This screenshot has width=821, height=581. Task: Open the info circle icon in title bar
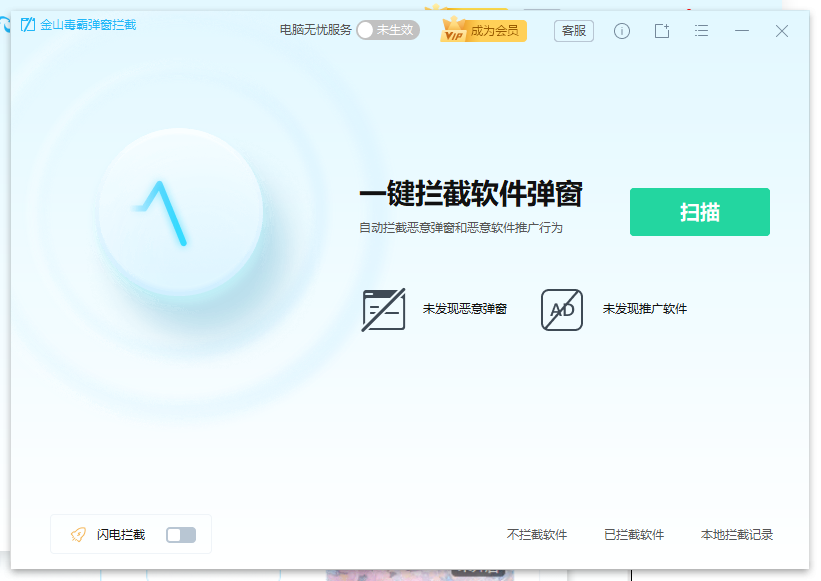(x=621, y=31)
